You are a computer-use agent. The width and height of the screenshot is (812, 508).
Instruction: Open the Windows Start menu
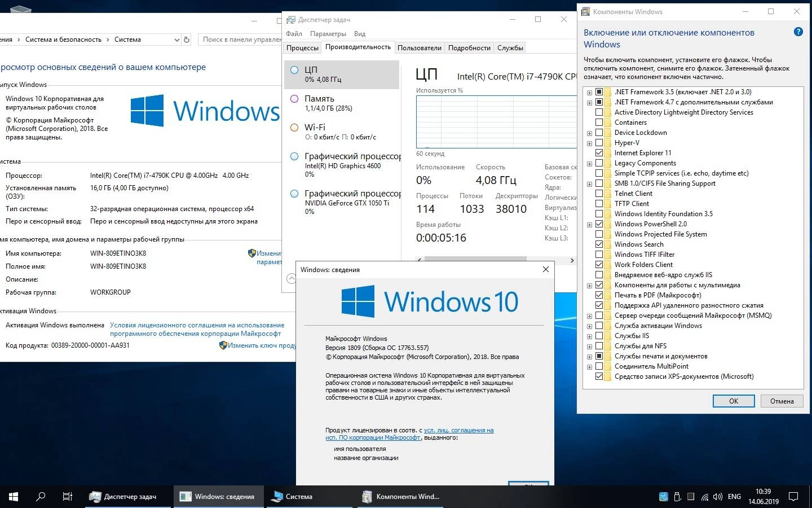tap(14, 497)
